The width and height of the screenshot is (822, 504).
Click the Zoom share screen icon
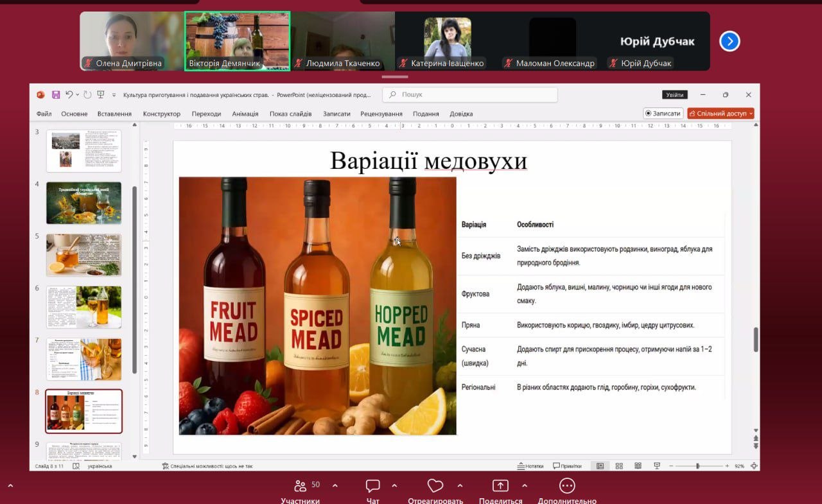coord(500,486)
